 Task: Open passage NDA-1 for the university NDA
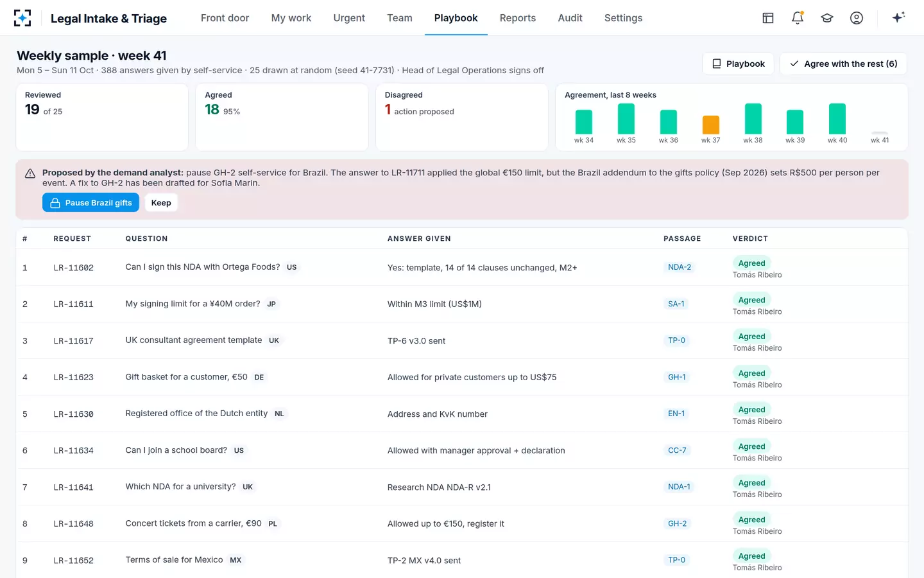[x=679, y=487]
